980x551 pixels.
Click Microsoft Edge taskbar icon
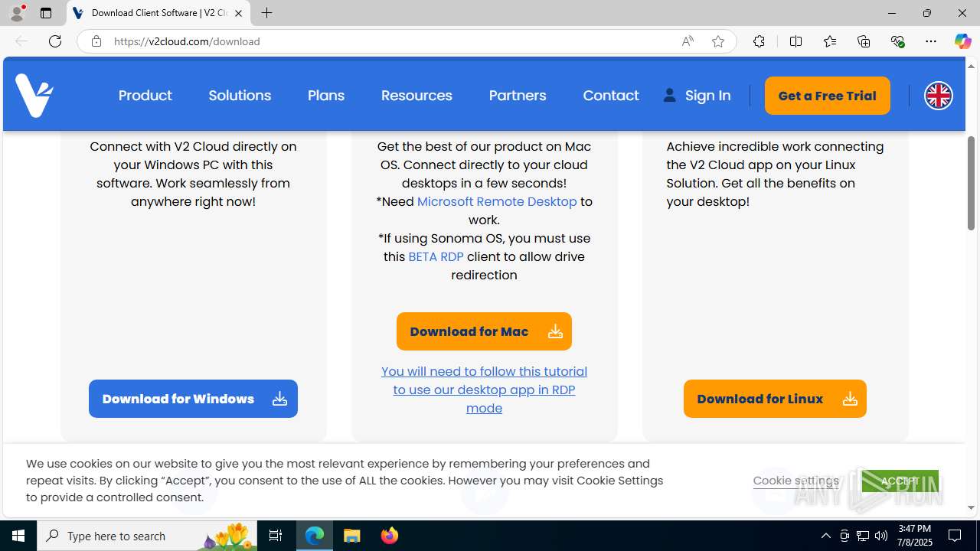315,536
